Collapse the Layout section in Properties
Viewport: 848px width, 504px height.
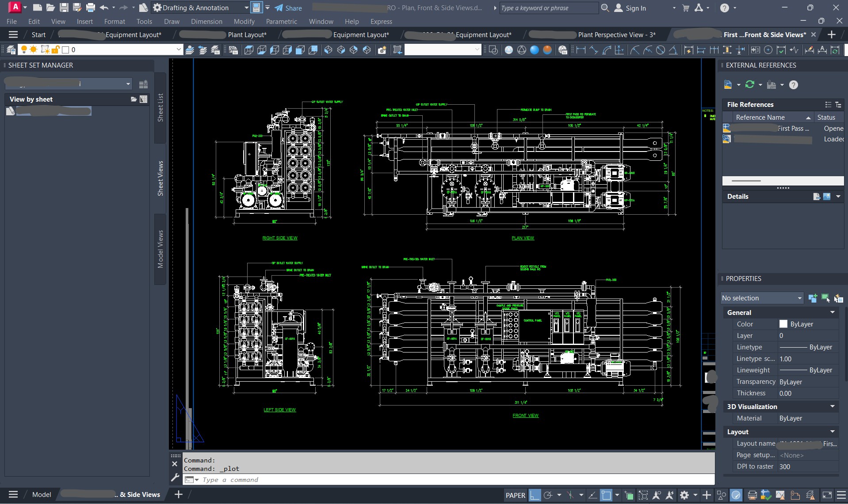(x=832, y=432)
